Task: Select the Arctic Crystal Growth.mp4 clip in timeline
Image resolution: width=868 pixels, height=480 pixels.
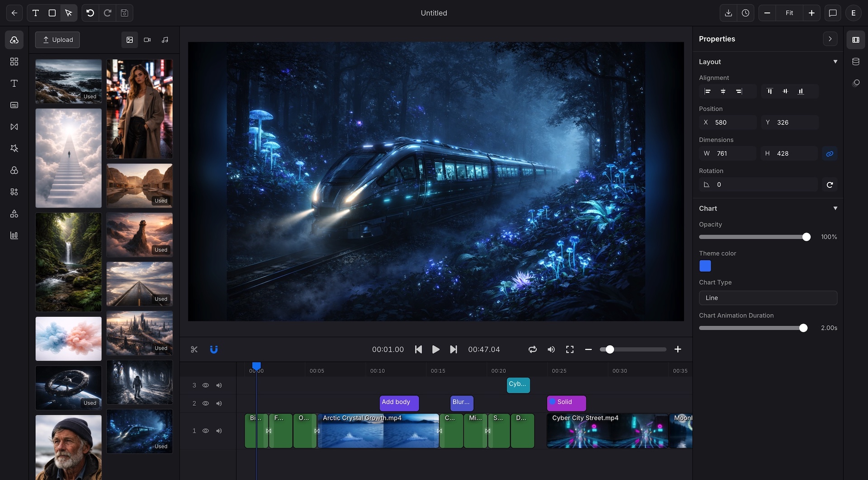Action: click(378, 431)
